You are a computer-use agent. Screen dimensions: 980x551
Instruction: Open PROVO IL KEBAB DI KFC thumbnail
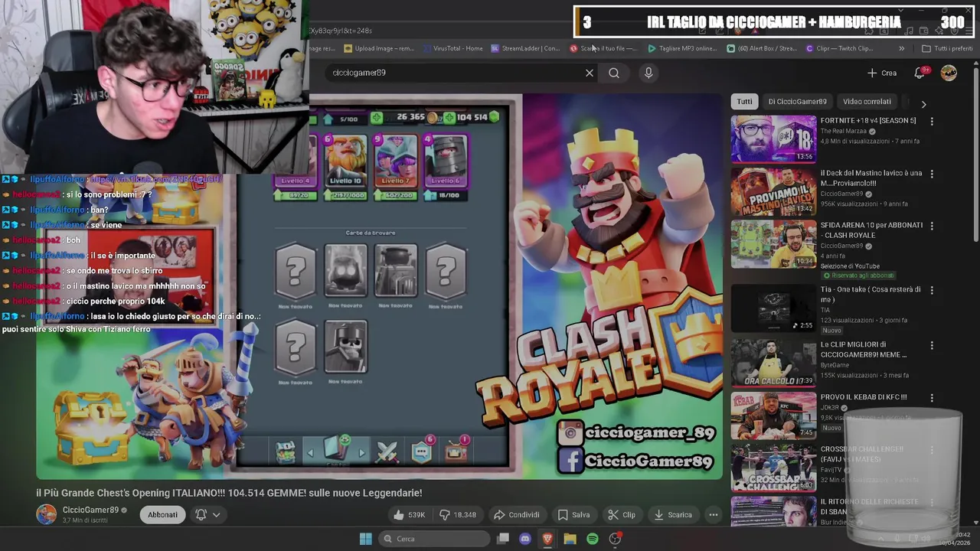(x=773, y=416)
